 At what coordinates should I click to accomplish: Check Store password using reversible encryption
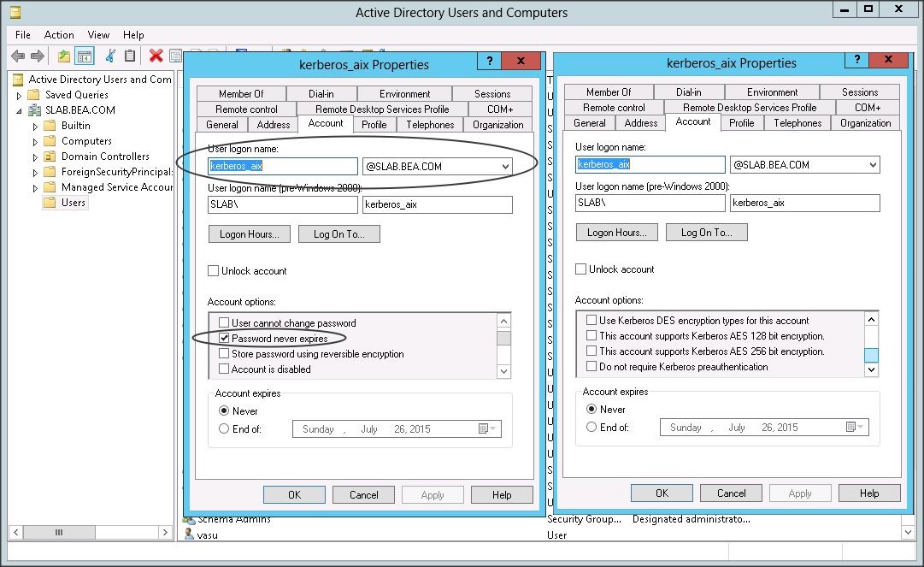[224, 353]
